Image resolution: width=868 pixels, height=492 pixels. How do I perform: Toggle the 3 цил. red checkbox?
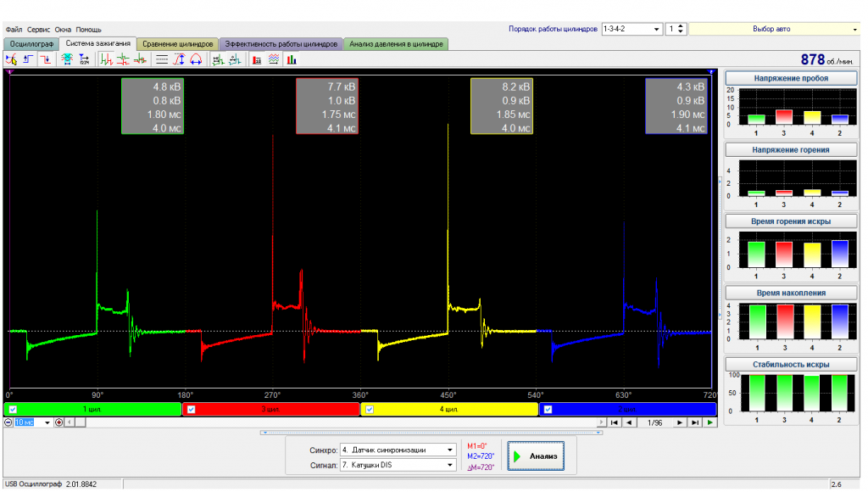pos(191,410)
